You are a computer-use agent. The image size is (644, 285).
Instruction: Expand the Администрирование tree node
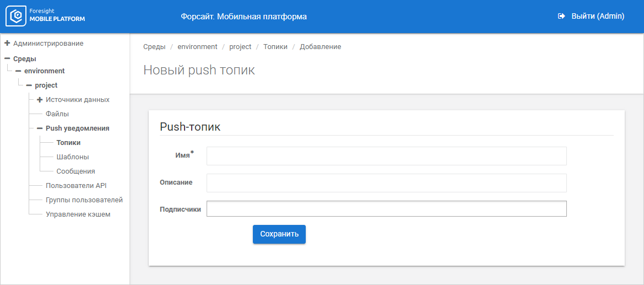[x=7, y=43]
